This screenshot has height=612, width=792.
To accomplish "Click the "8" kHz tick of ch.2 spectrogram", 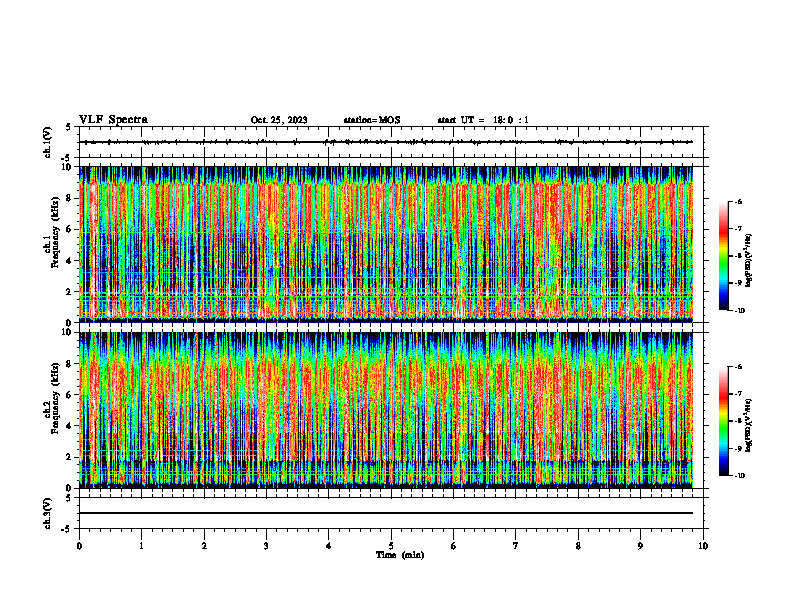I will (x=69, y=364).
